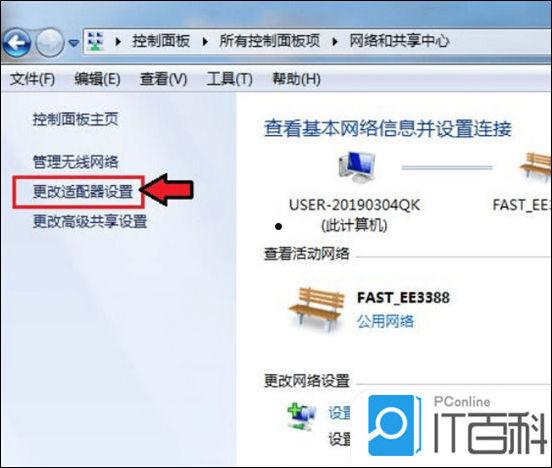
Task: Go to 控制面板主页 link
Action: pos(76,119)
